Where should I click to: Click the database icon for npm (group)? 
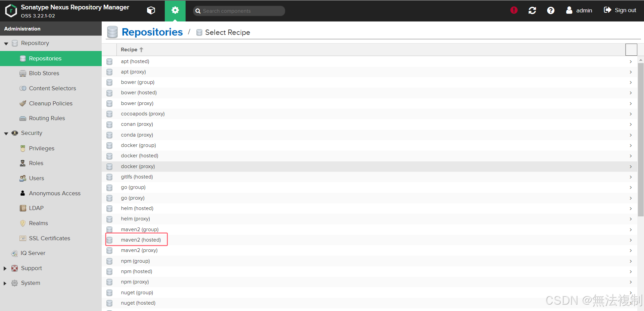coord(109,261)
